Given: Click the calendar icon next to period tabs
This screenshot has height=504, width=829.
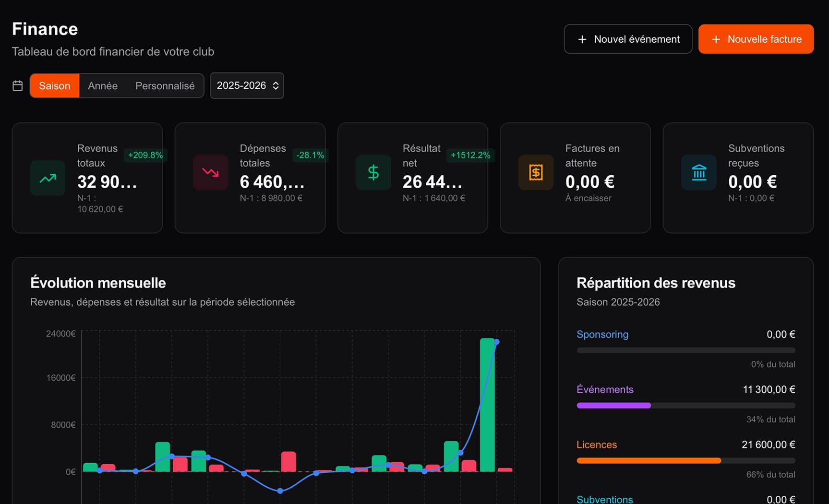Looking at the screenshot, I should pos(17,85).
